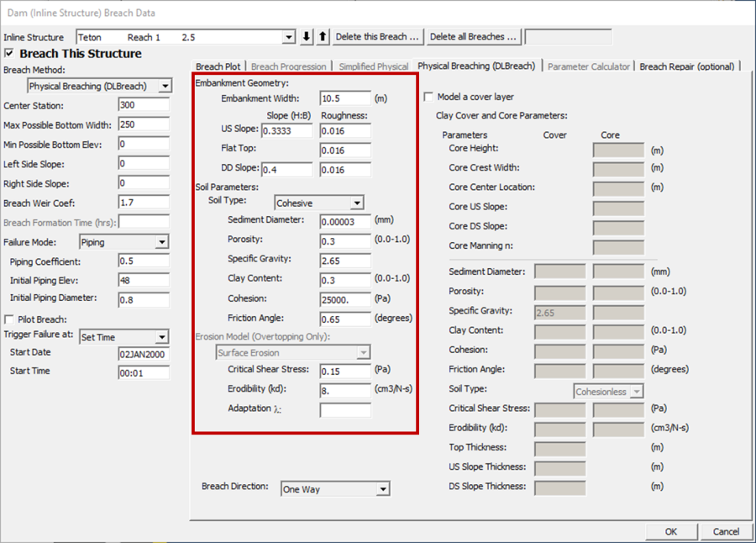Click the US Slope Roughness field

click(x=345, y=131)
